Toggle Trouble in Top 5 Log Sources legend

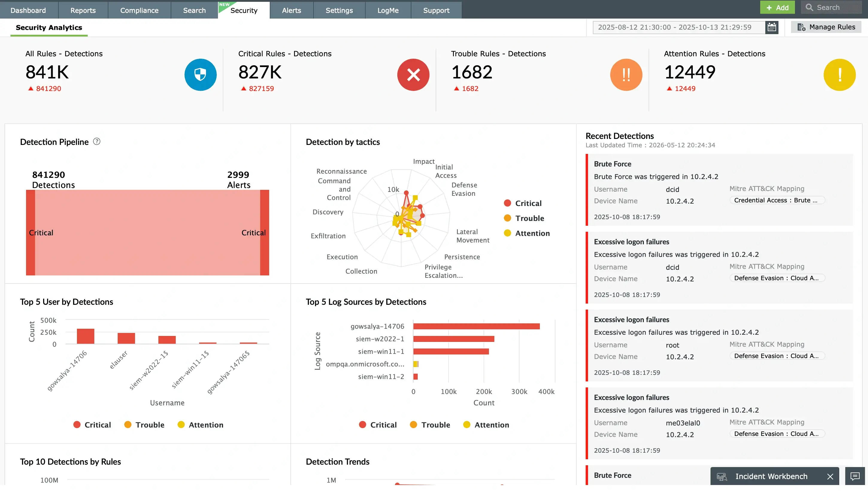(x=430, y=425)
